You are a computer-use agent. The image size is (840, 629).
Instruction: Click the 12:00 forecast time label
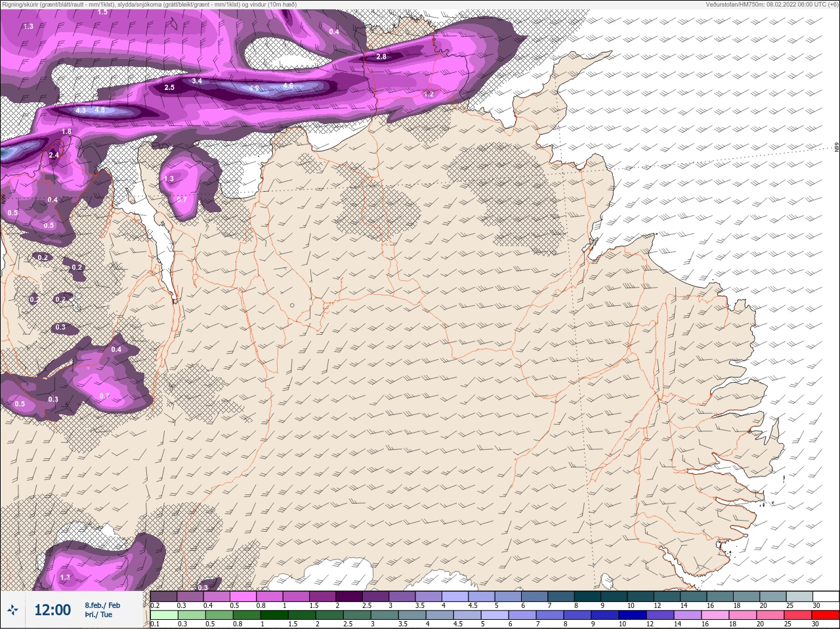(52, 610)
